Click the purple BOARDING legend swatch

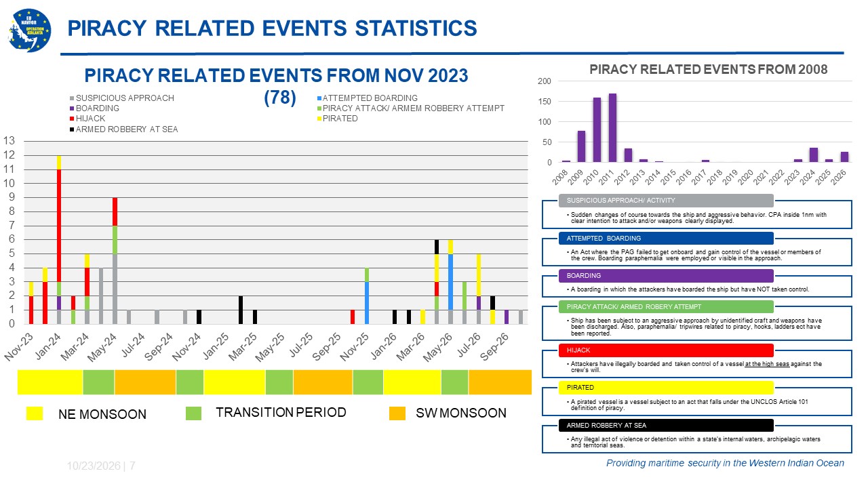coord(71,108)
